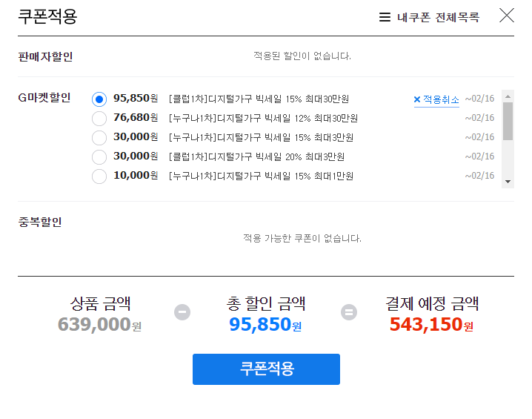The width and height of the screenshot is (532, 419).
Task: Click the blue X icon beside 적용취소
Action: point(417,99)
